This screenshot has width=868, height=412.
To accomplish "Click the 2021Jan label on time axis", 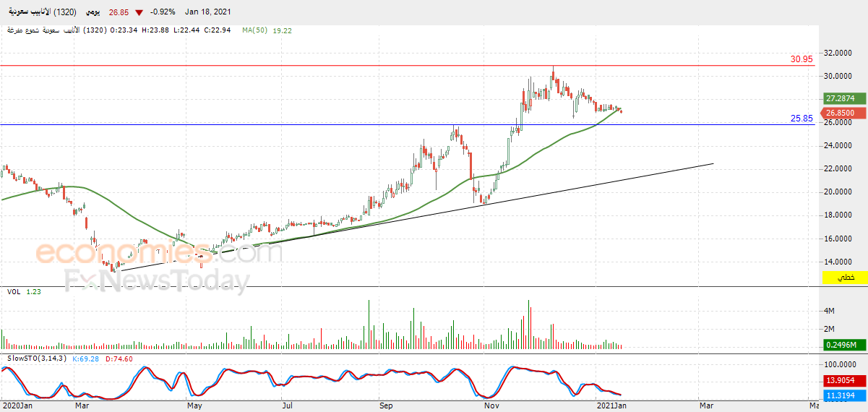I will pos(611,406).
